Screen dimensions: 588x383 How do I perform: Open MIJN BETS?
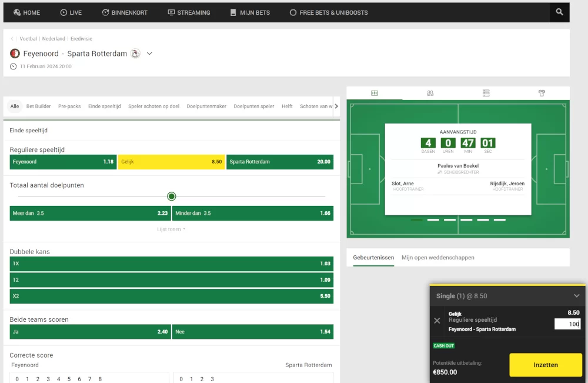tap(250, 12)
